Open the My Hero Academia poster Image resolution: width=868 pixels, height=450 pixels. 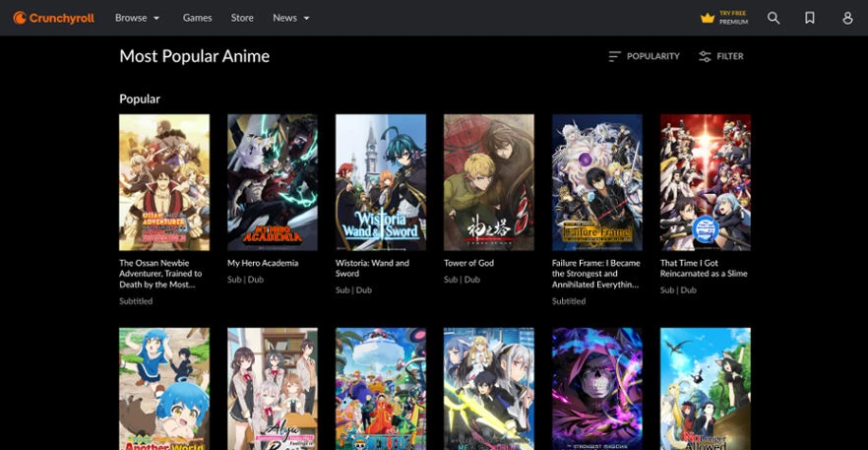click(273, 182)
